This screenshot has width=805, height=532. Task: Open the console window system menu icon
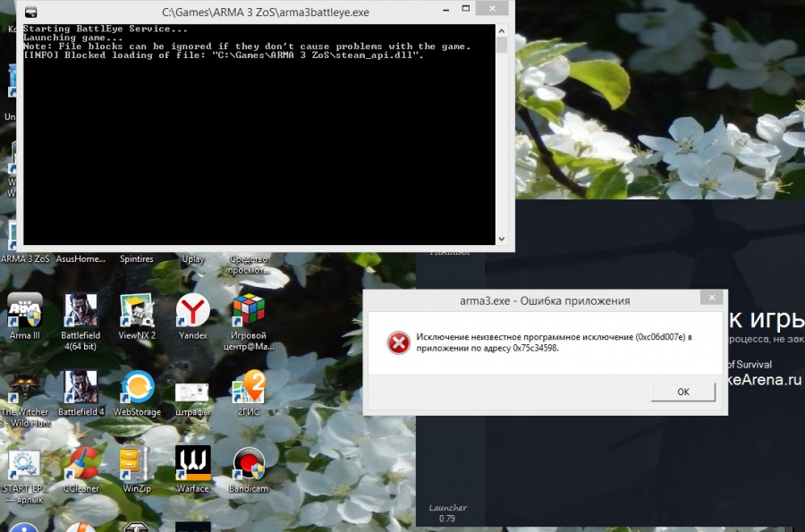30,12
